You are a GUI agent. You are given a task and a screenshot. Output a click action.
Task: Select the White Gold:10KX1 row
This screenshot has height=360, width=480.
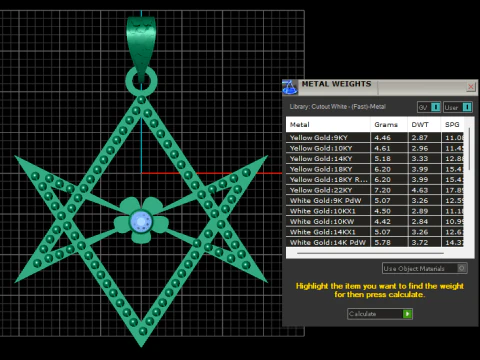375,211
